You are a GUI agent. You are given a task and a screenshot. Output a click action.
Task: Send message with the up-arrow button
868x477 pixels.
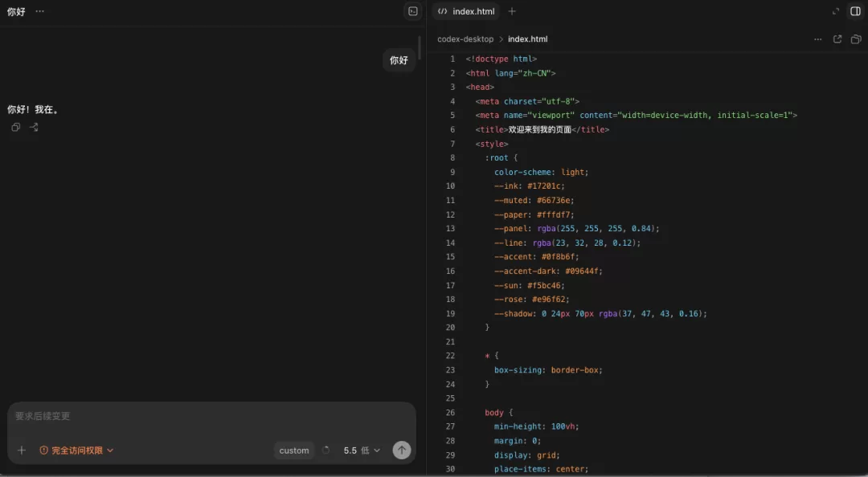402,450
